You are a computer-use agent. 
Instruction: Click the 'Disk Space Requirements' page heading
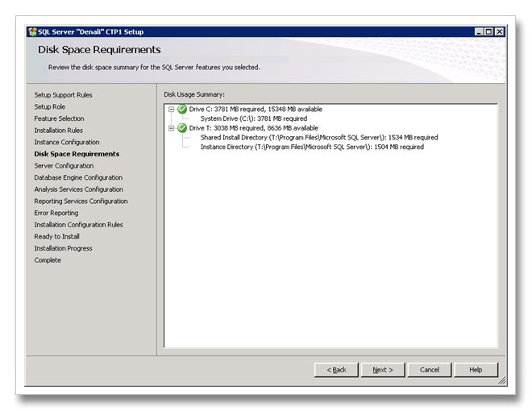click(99, 49)
